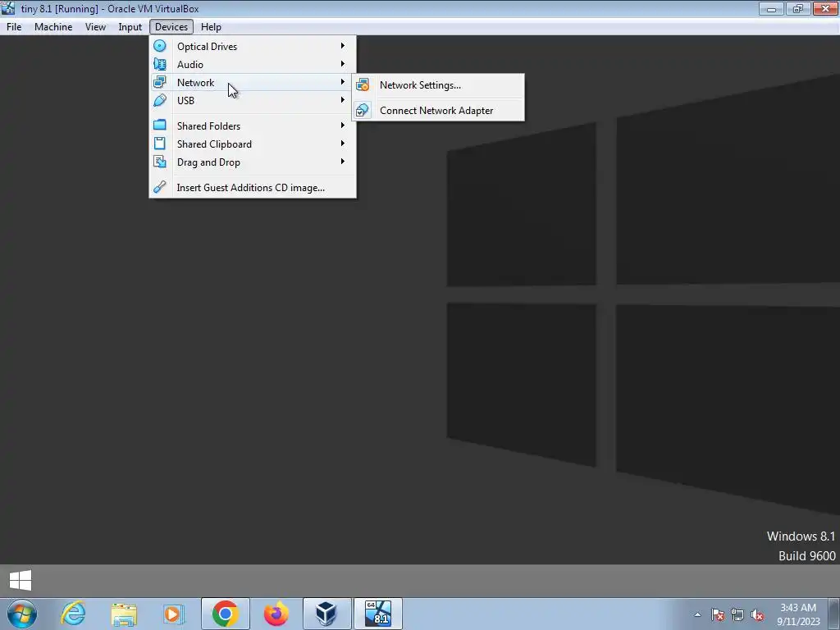Open the clock showing 3:43 AM

(798, 614)
